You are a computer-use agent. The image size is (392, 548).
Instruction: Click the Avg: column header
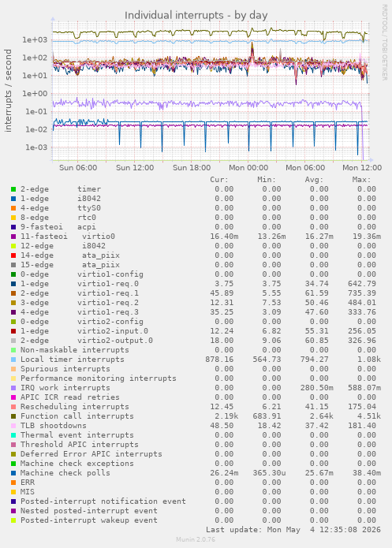[314, 180]
